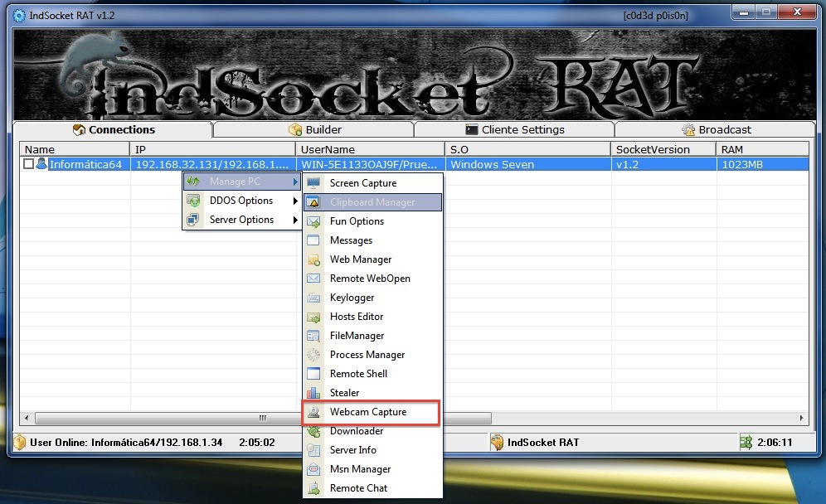Click the Downloader icon
Image resolution: width=826 pixels, height=504 pixels.
(x=313, y=431)
